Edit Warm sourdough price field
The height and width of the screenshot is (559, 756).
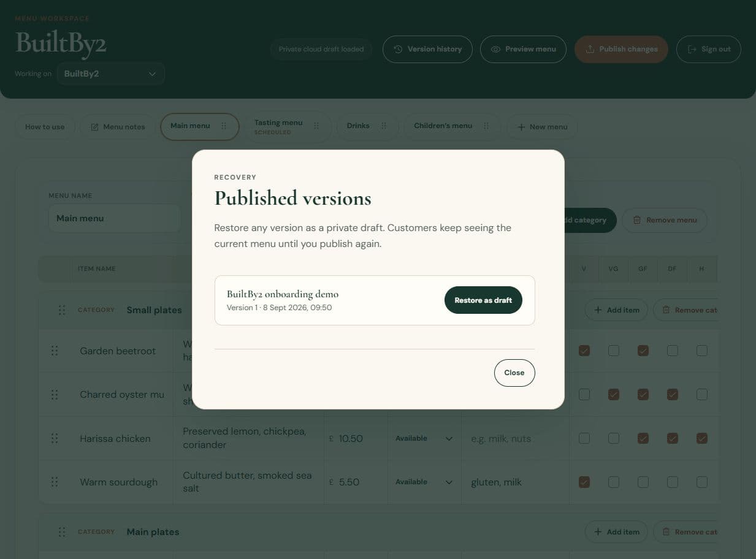(356, 482)
